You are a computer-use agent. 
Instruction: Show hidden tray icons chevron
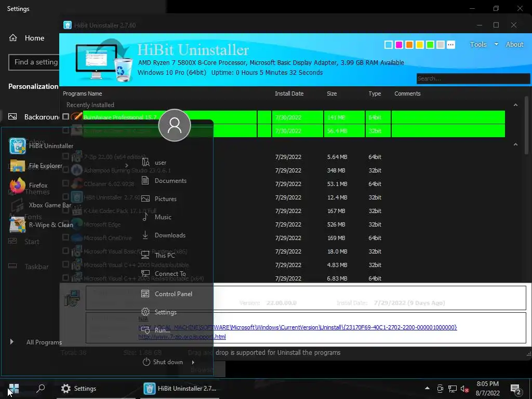coord(427,389)
